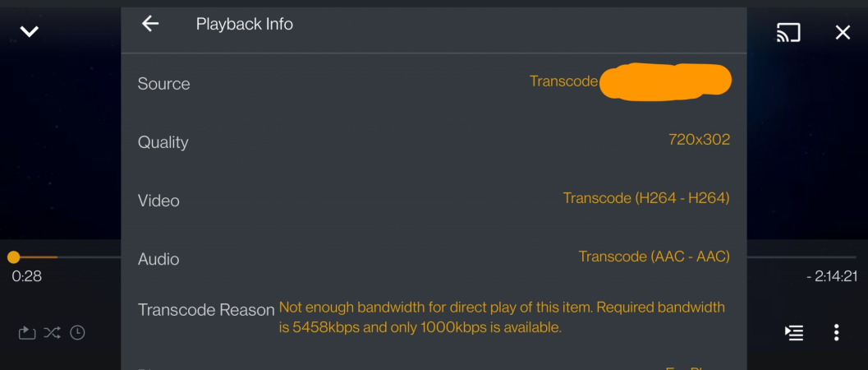The width and height of the screenshot is (868, 370).
Task: Close the player with the X icon
Action: pos(843,33)
